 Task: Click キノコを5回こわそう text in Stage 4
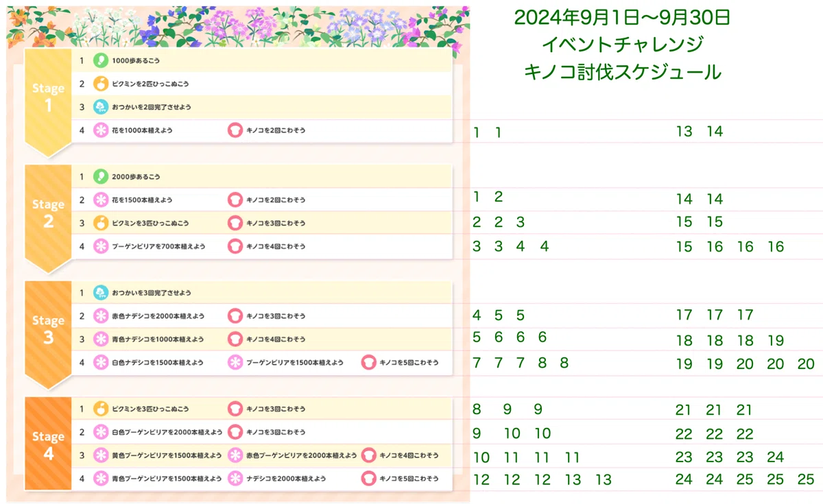click(x=409, y=479)
